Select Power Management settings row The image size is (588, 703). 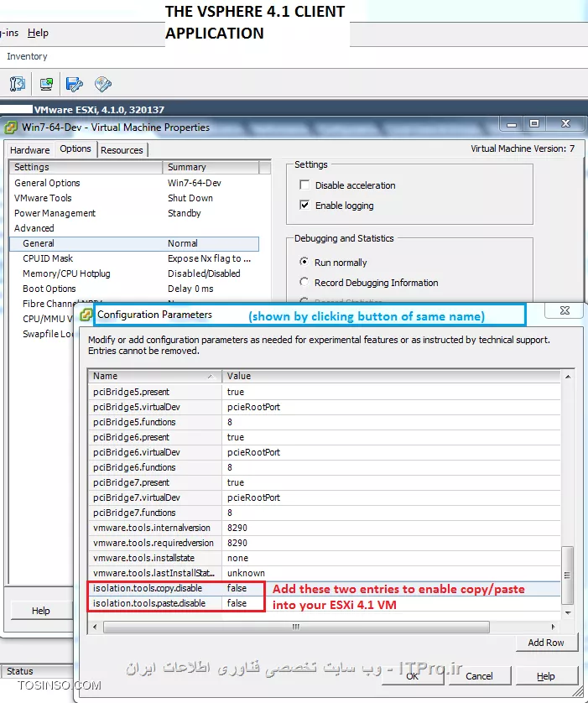coord(134,213)
